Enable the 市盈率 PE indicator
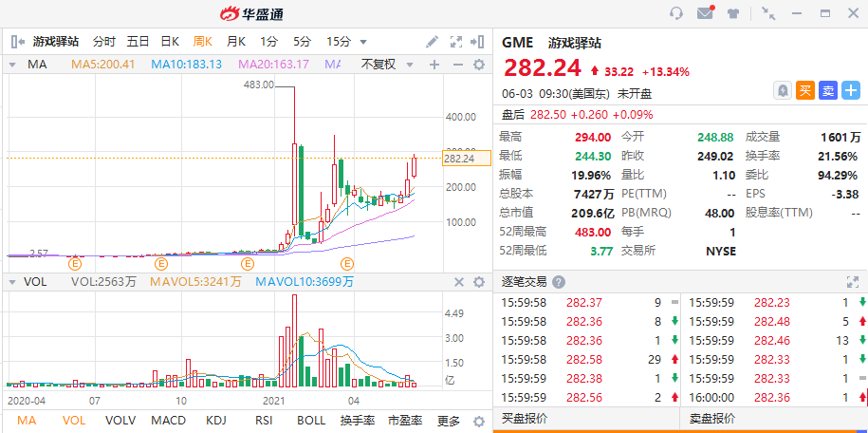Viewport: 868px width, 433px height. (405, 421)
